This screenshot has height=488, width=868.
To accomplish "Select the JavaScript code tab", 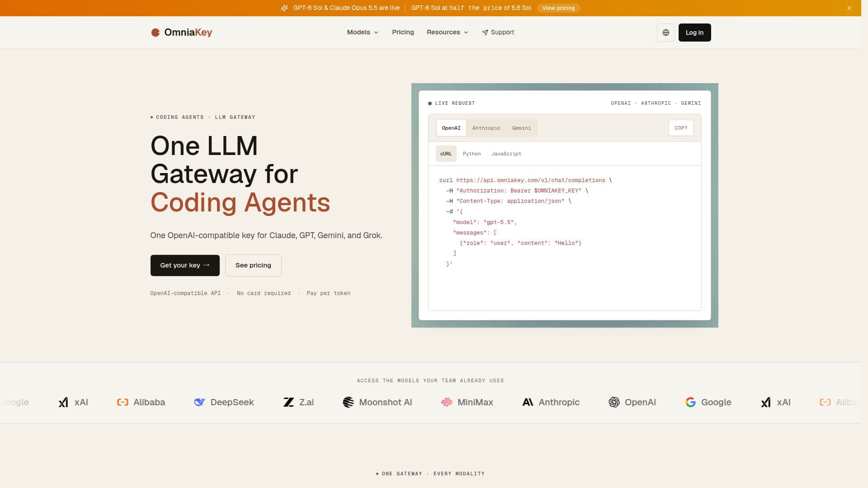I will click(x=506, y=154).
